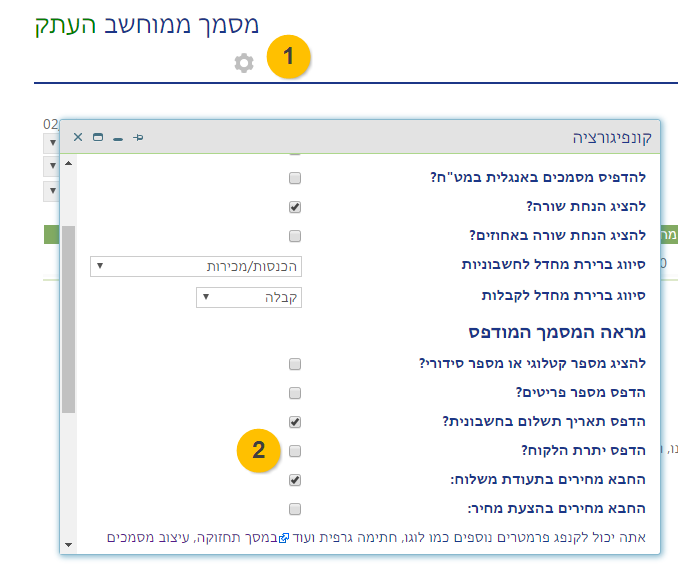Check the הדפס מספר פריטים checkbox
The height and width of the screenshot is (564, 678).
click(x=295, y=392)
